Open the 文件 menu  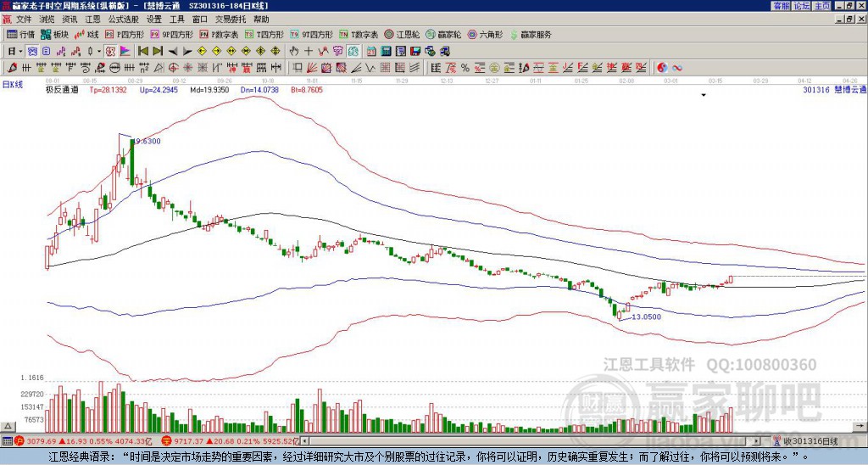[x=23, y=20]
